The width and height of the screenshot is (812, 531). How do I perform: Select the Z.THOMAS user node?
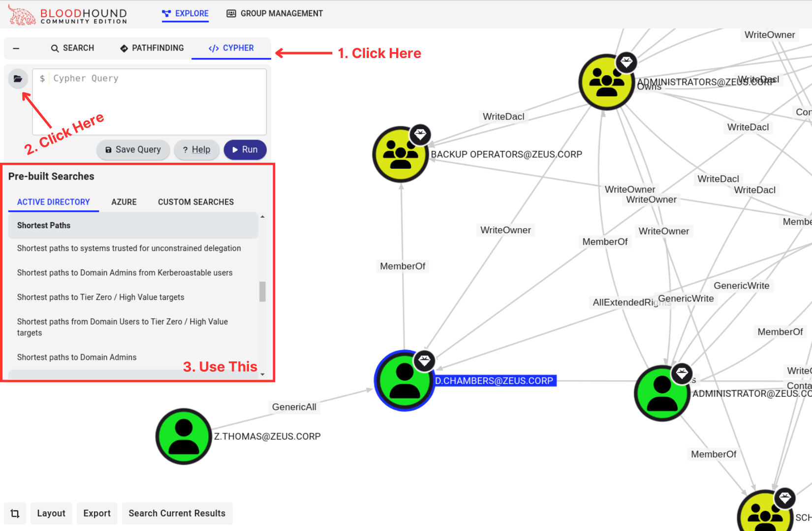(184, 436)
